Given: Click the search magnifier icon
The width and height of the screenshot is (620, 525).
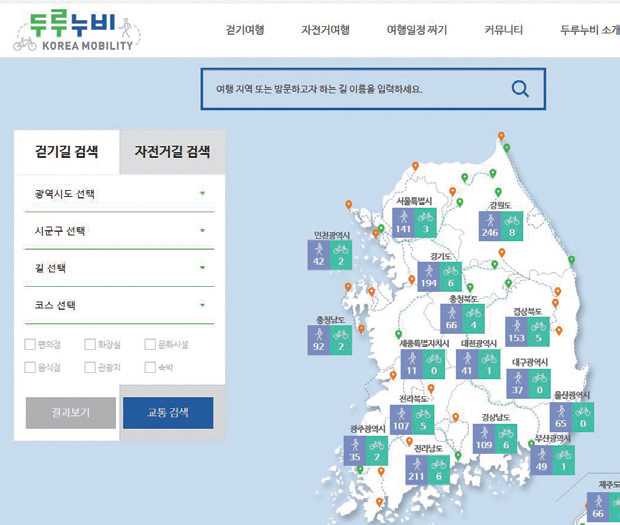Looking at the screenshot, I should [520, 89].
